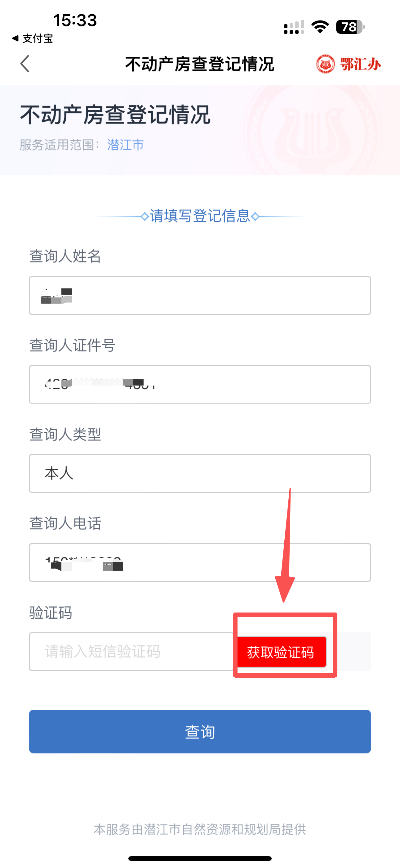The image size is (400, 868).
Task: Return to 支付宝 via status bar link
Action: (x=32, y=38)
